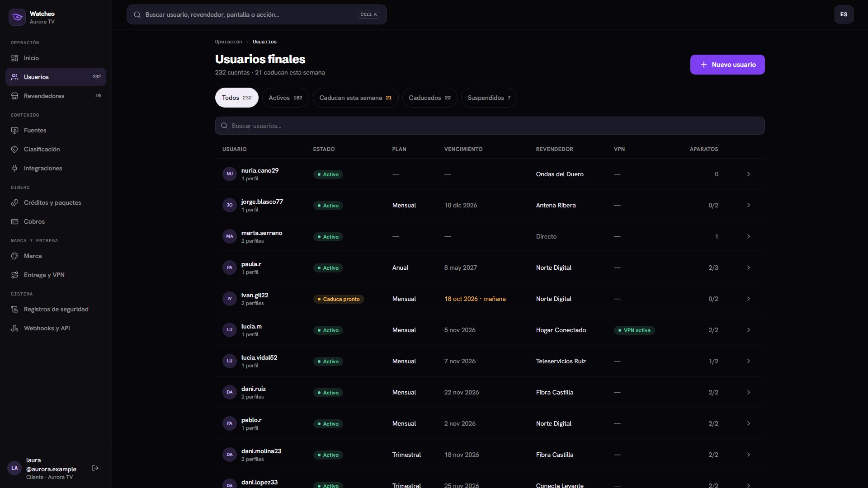
Task: Open ivan.gil22 row chevron
Action: [749, 299]
